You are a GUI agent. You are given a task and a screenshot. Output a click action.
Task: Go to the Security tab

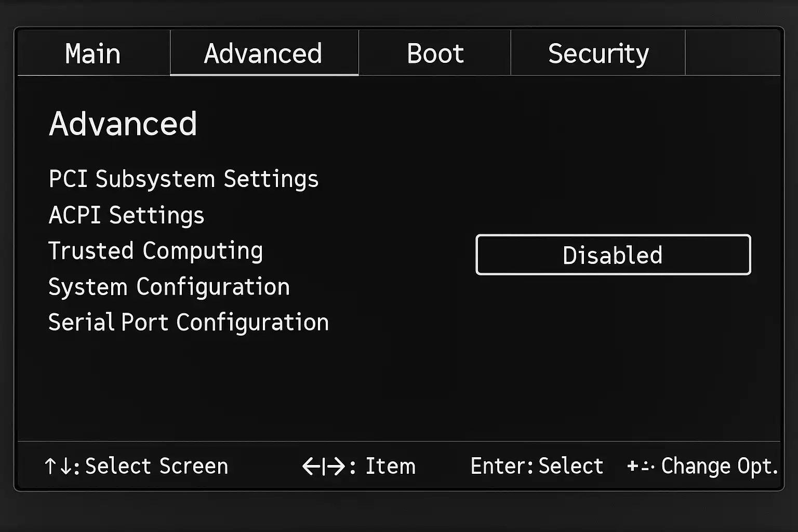(x=598, y=54)
